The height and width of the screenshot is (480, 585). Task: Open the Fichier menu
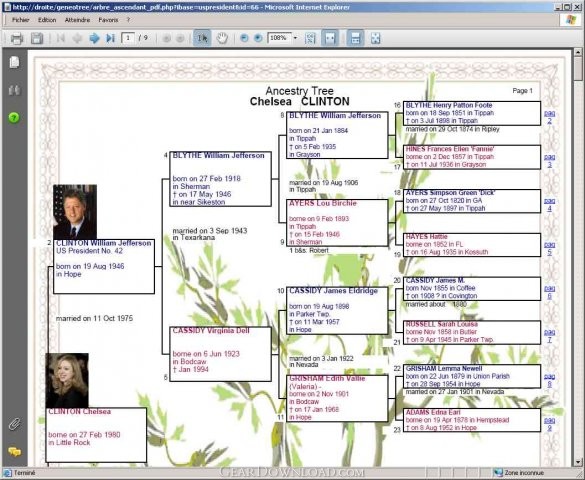(21, 20)
